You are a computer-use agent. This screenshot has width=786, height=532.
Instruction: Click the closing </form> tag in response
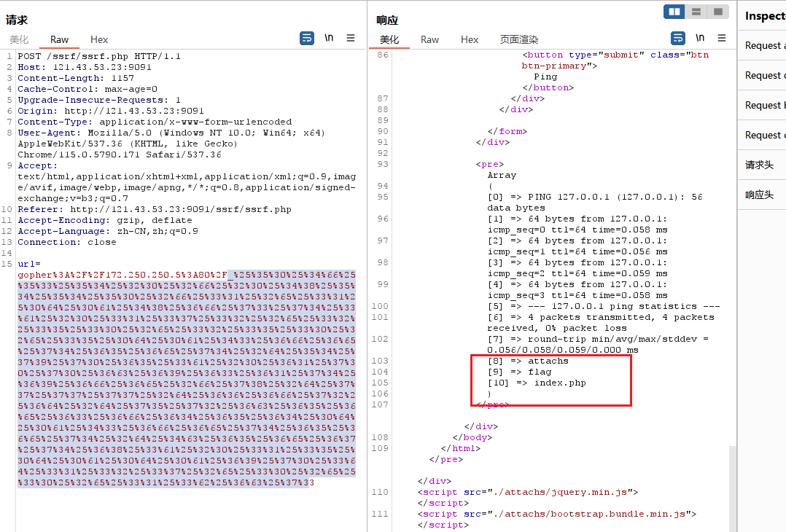click(x=507, y=132)
